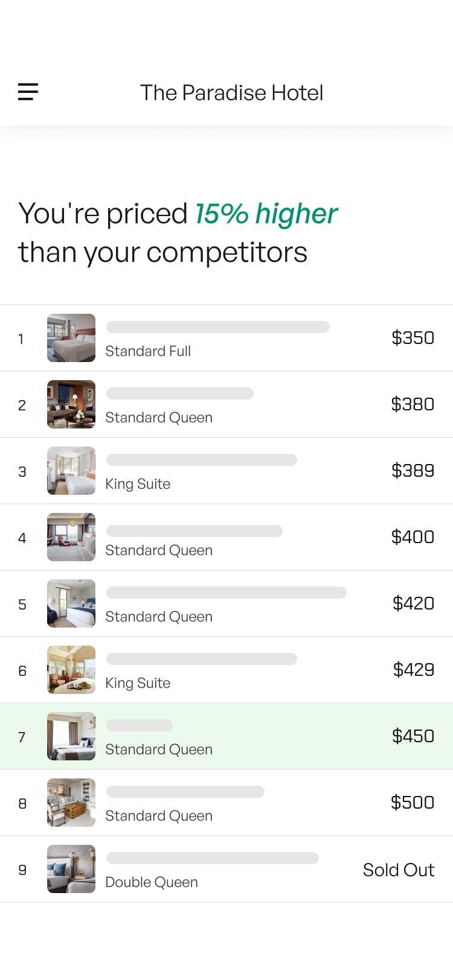Viewport: 453px width, 980px height.
Task: Open the Double Queen room thumbnail
Action: [x=71, y=869]
